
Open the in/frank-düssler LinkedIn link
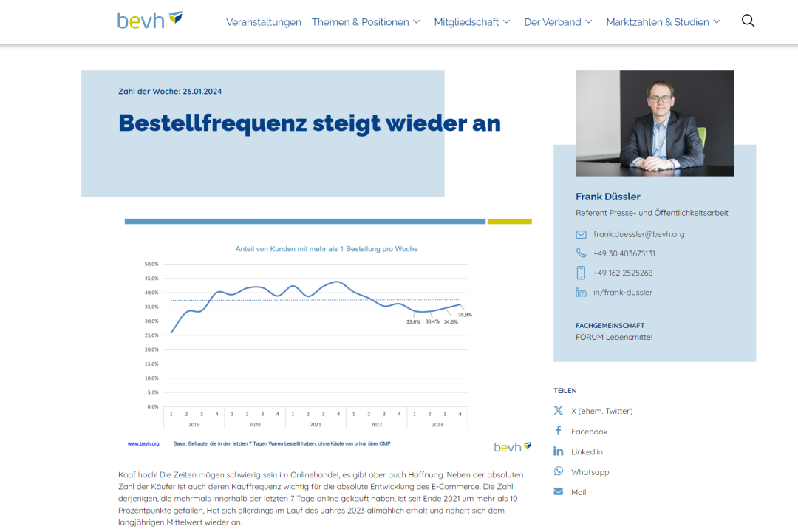[x=622, y=292]
